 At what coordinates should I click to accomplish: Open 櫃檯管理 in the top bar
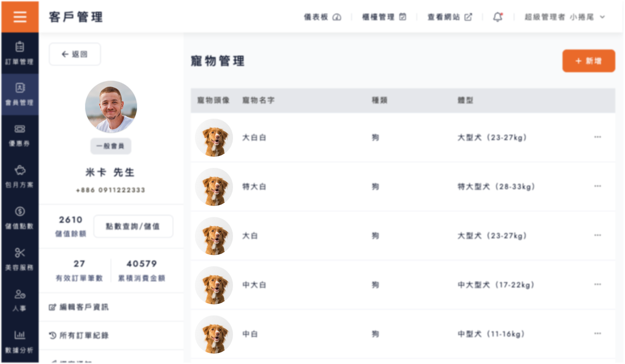pyautogui.click(x=384, y=17)
